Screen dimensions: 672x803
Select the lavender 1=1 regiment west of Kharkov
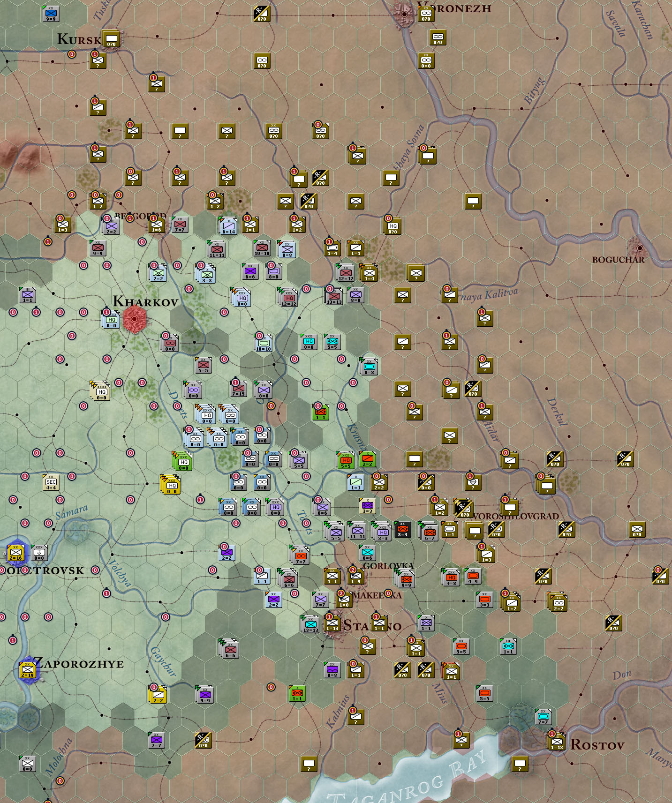point(28,295)
